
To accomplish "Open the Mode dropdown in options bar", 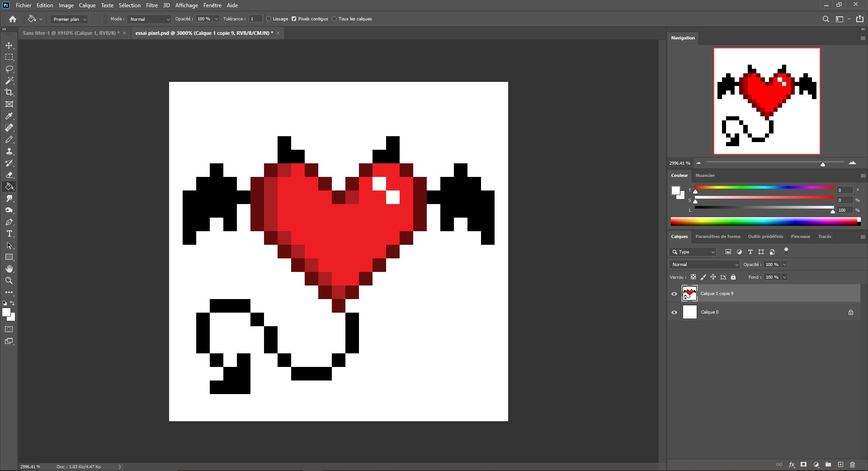I will [x=149, y=19].
